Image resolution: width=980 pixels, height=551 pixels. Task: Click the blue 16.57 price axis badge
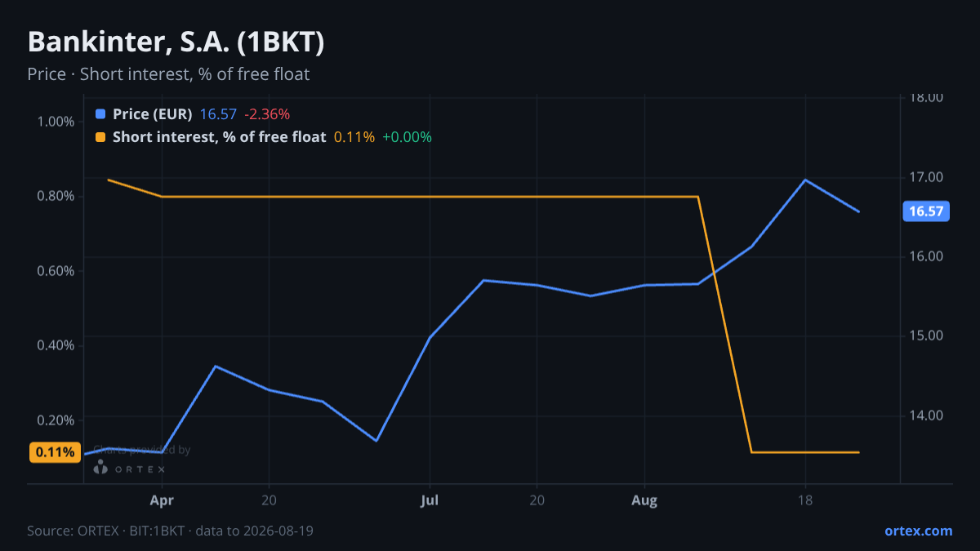pos(926,211)
